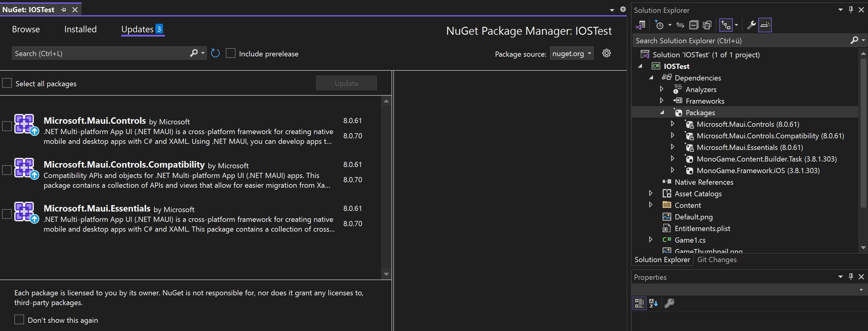Toggle file nesting icon in Solution Explorer
The width and height of the screenshot is (868, 331).
click(x=726, y=25)
